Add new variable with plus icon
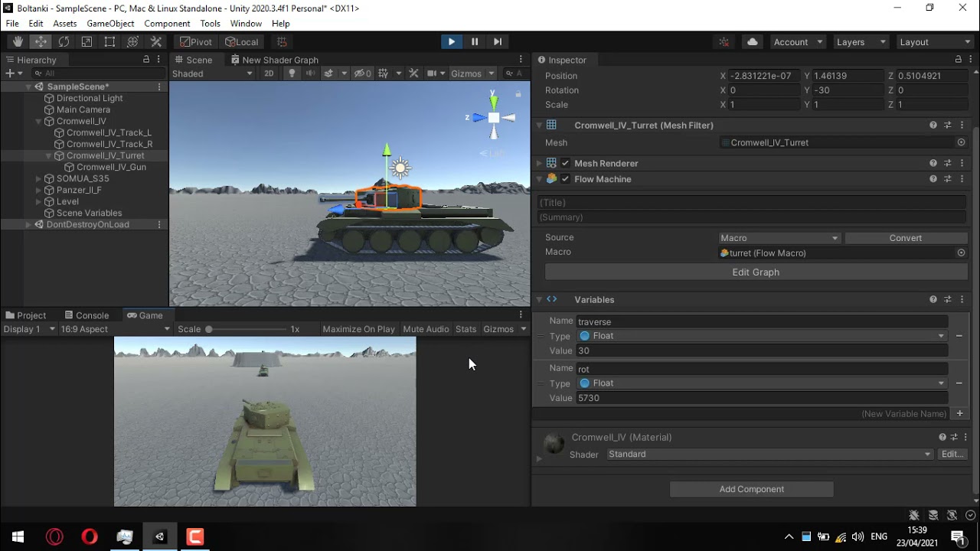980x551 pixels. click(x=959, y=413)
